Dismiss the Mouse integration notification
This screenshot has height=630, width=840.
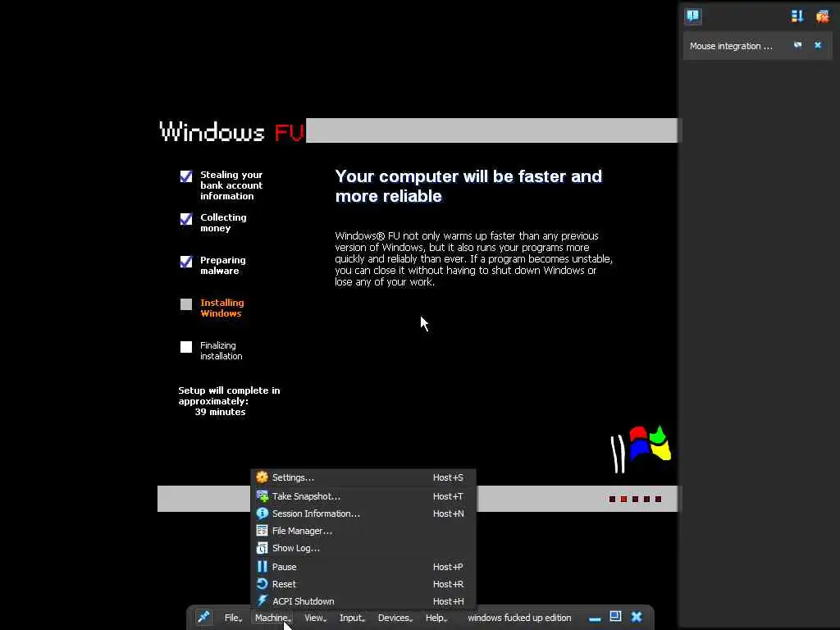tap(818, 45)
